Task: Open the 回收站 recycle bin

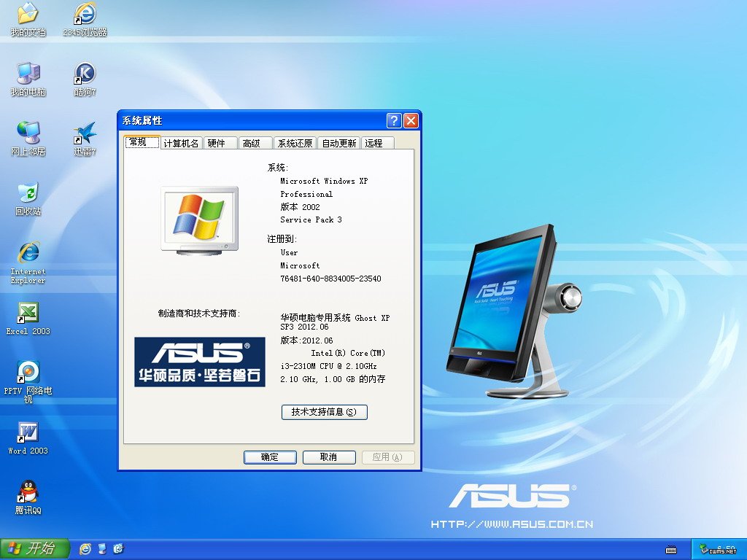Action: (x=26, y=195)
